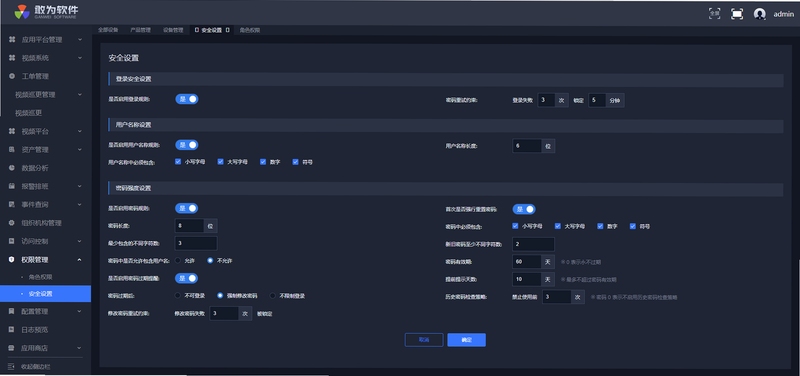Screen dimensions: 800x376
Task: Switch to the 设备管理 tab
Action: (x=173, y=30)
